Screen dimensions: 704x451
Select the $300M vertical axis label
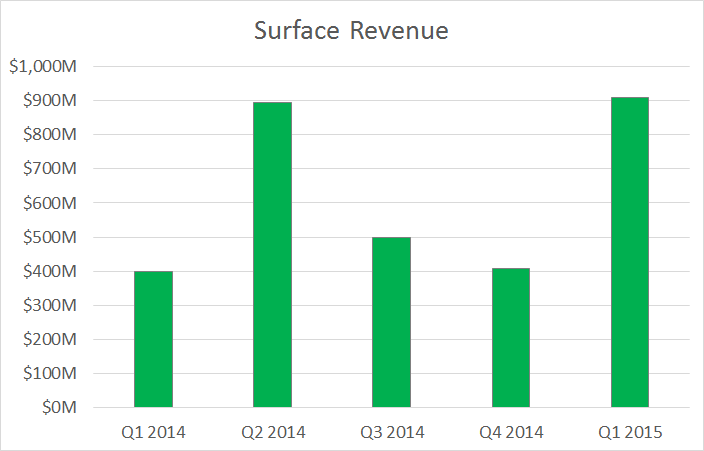tap(48, 306)
